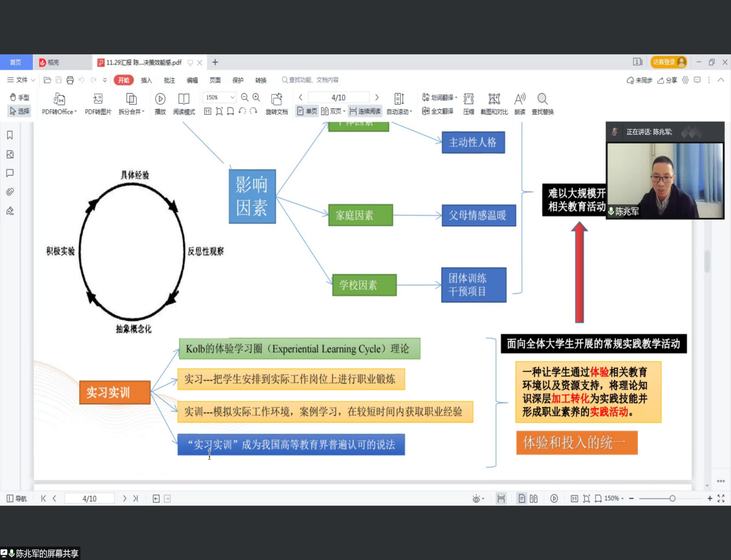Switch to 单页 single page view
The height and width of the screenshot is (560, 731).
(x=307, y=111)
